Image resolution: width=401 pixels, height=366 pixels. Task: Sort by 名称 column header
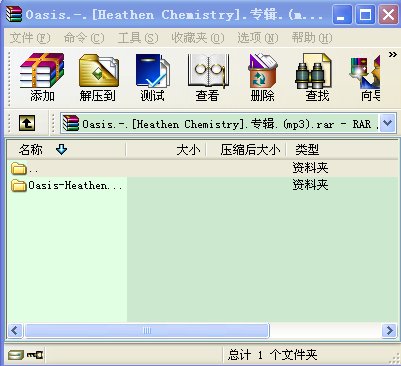click(x=67, y=150)
